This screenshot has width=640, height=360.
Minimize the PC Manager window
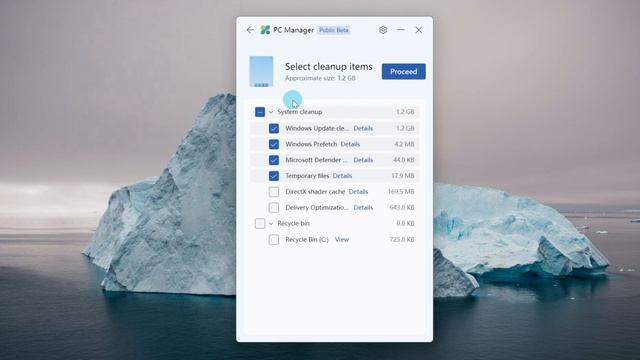coord(401,30)
